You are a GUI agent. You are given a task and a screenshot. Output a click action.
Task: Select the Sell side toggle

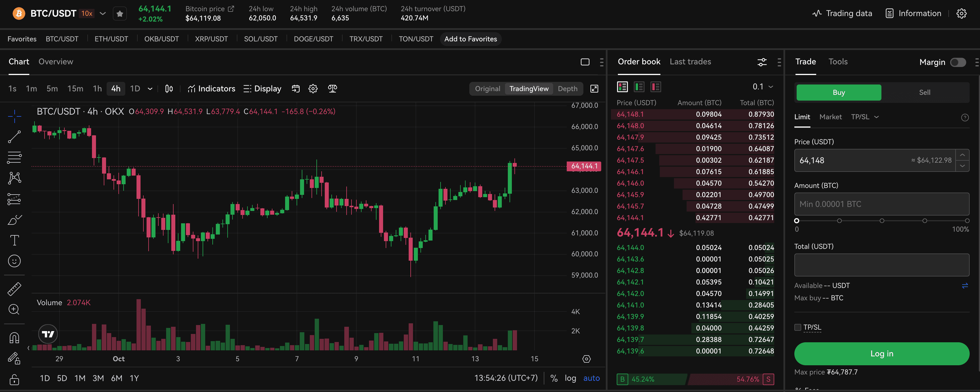point(925,93)
